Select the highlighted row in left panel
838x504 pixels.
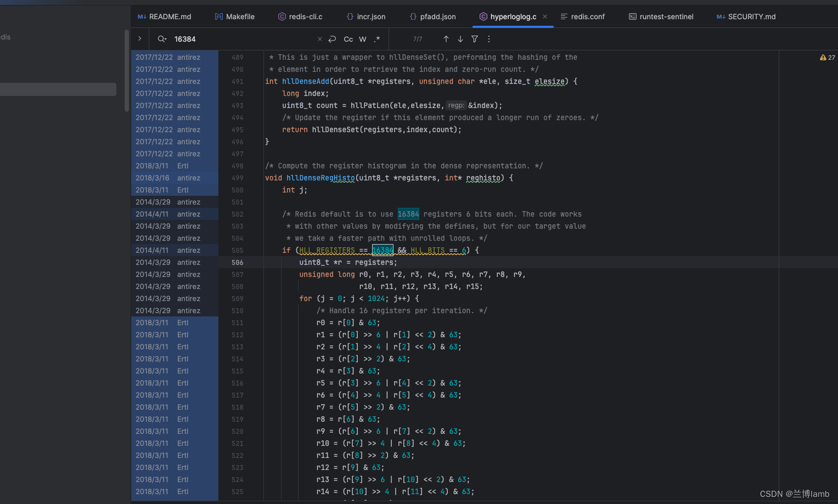[58, 89]
